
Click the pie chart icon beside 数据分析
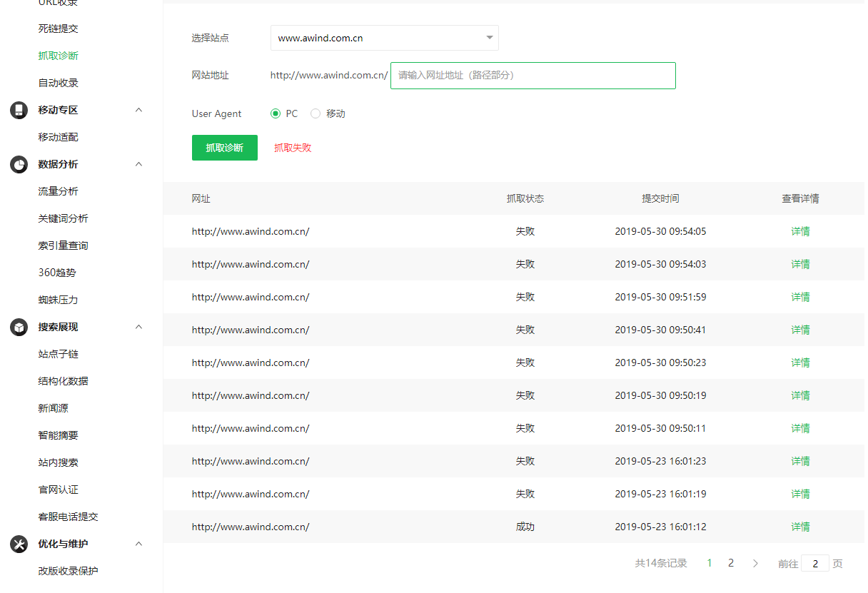click(x=19, y=164)
